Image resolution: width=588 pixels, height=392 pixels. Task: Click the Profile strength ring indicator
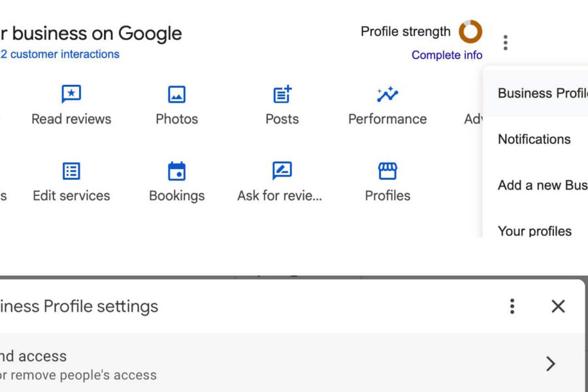click(470, 31)
